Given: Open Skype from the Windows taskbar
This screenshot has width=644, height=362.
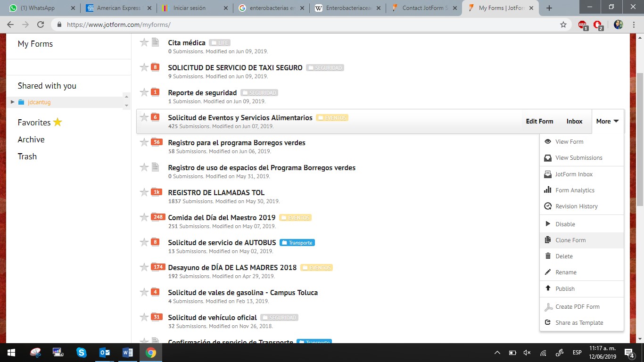Looking at the screenshot, I should 82,352.
